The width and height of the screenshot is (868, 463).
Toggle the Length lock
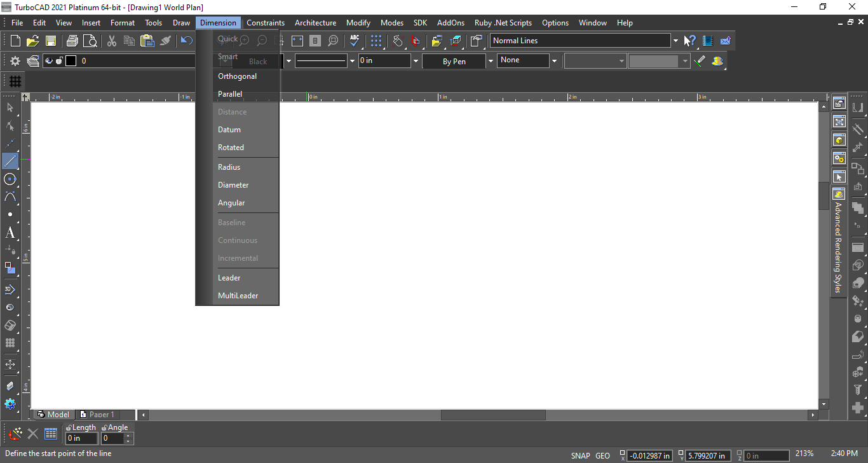(x=69, y=427)
